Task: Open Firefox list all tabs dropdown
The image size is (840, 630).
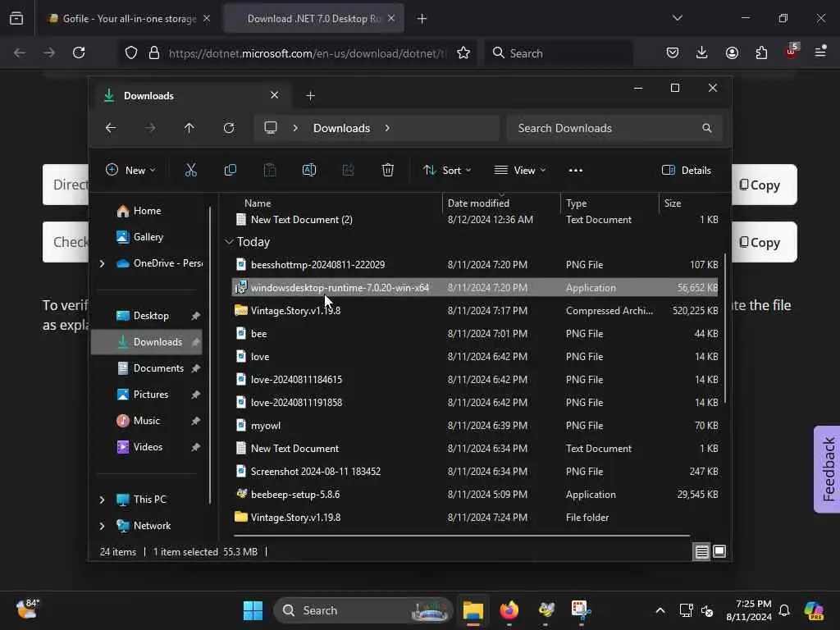Action: pyautogui.click(x=678, y=18)
